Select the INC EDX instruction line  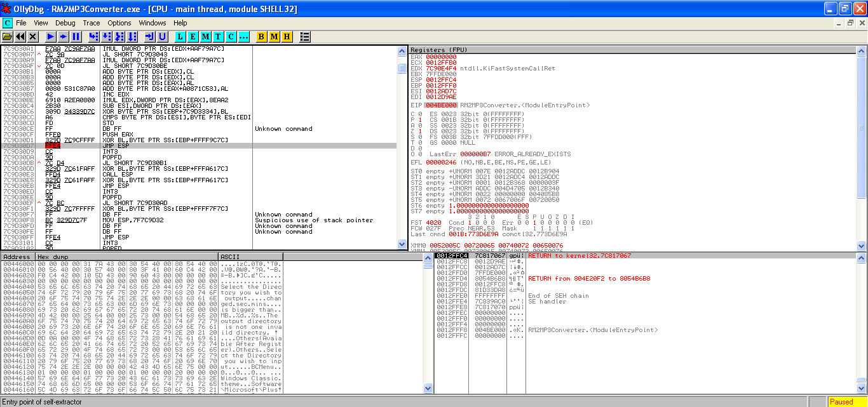199,95
